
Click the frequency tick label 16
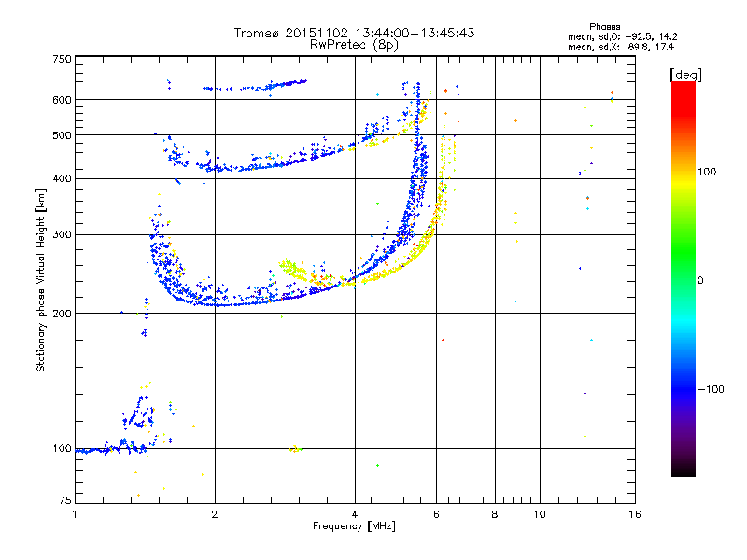click(x=635, y=514)
